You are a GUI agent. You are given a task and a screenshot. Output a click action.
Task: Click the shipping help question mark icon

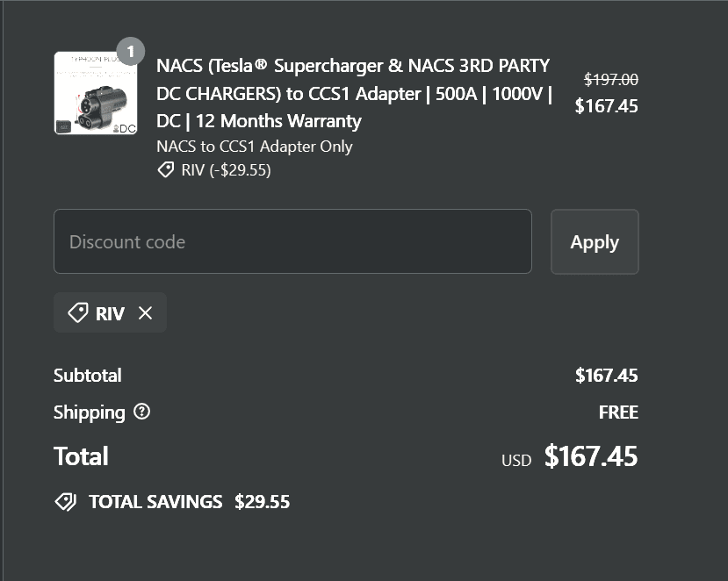click(141, 412)
